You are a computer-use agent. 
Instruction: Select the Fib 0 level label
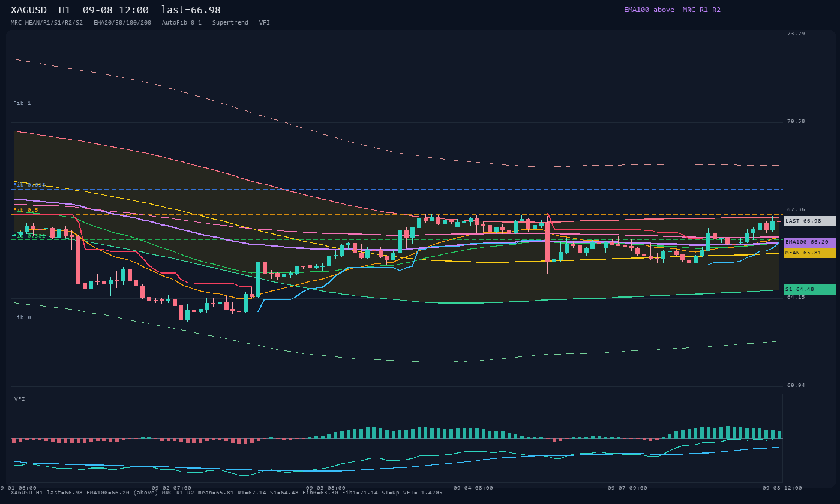(22, 317)
